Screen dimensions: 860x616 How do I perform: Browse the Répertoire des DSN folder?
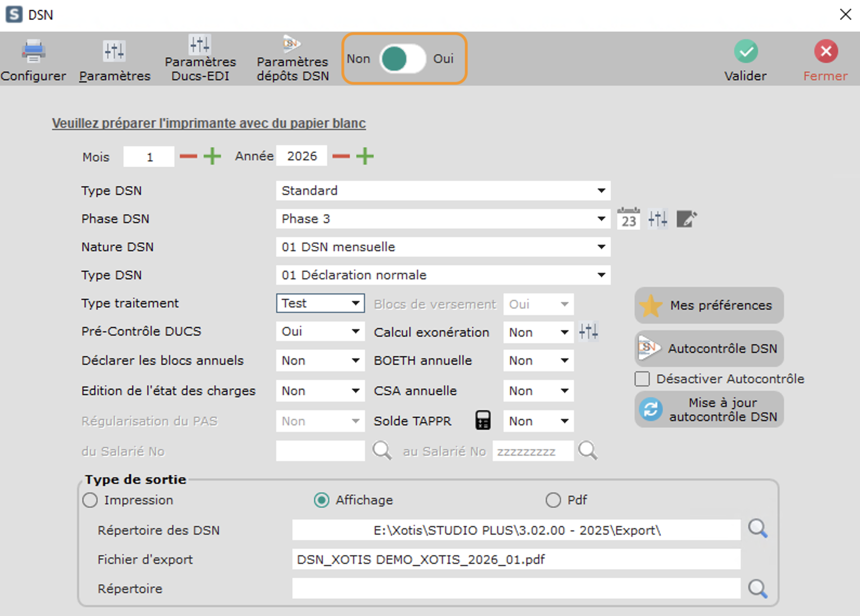757,529
